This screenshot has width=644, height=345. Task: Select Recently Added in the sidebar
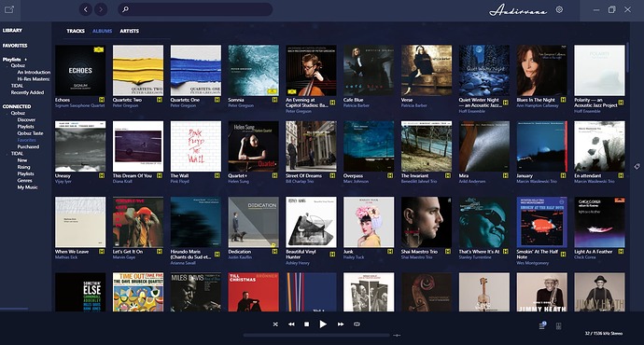pos(27,92)
